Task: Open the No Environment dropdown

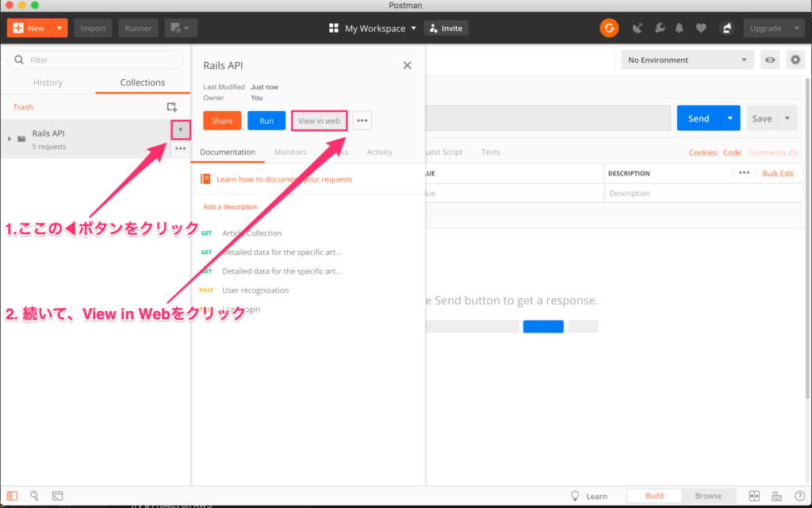Action: pyautogui.click(x=687, y=60)
